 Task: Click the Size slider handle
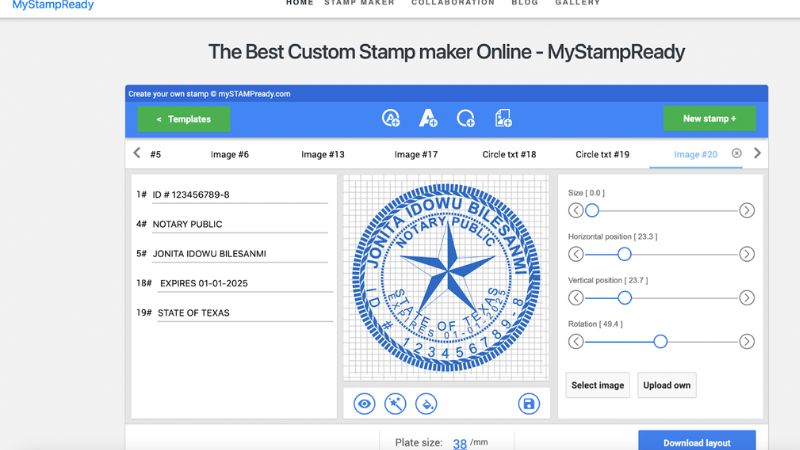pyautogui.click(x=592, y=210)
